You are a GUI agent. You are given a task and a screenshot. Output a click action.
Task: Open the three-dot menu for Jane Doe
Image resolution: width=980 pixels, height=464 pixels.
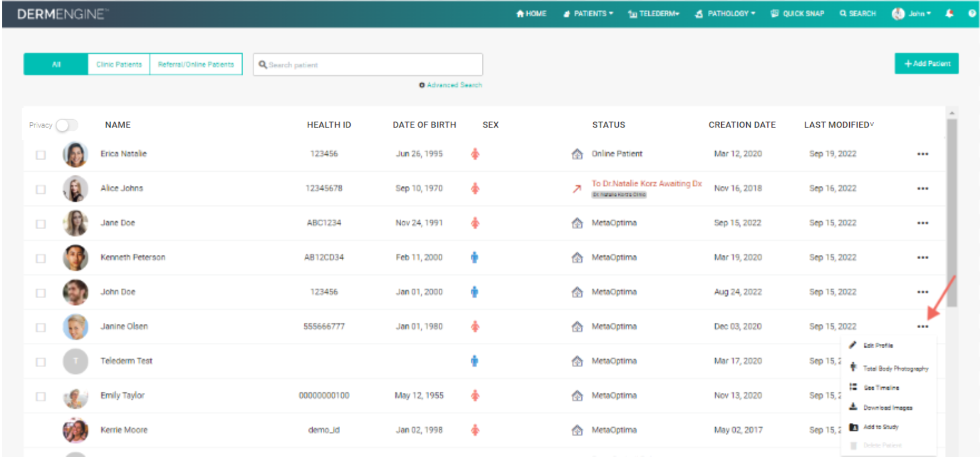923,223
